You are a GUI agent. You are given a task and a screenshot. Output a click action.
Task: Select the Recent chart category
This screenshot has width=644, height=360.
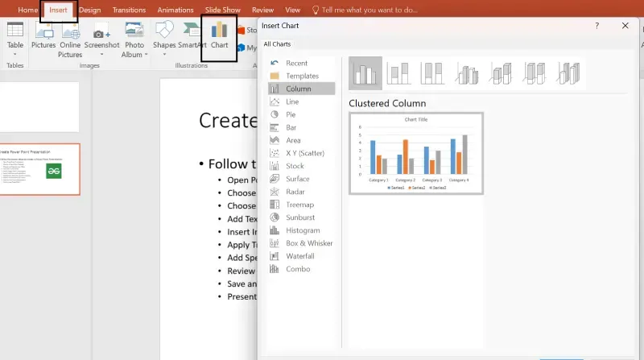(x=301, y=63)
